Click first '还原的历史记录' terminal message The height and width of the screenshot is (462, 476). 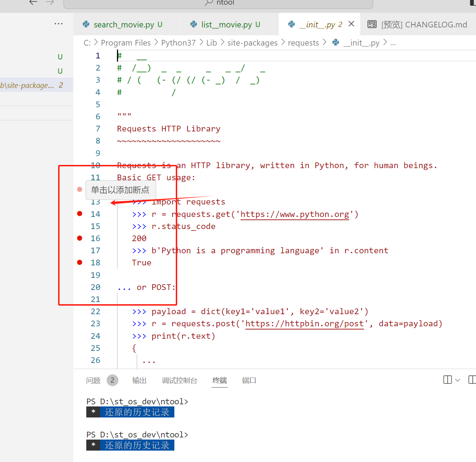[137, 412]
